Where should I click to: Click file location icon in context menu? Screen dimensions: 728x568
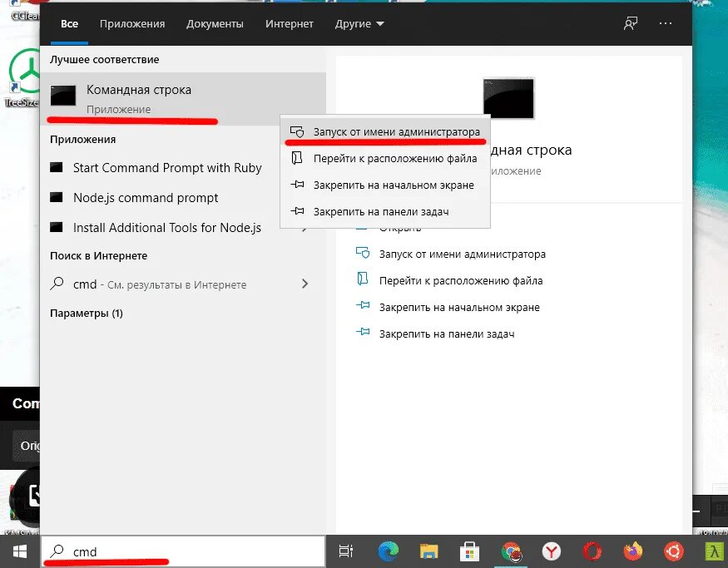297,158
